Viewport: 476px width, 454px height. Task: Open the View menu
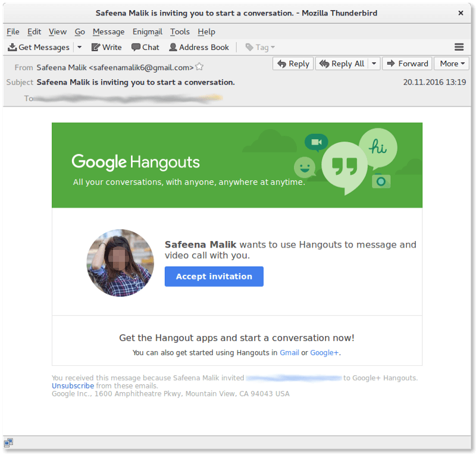coord(58,32)
